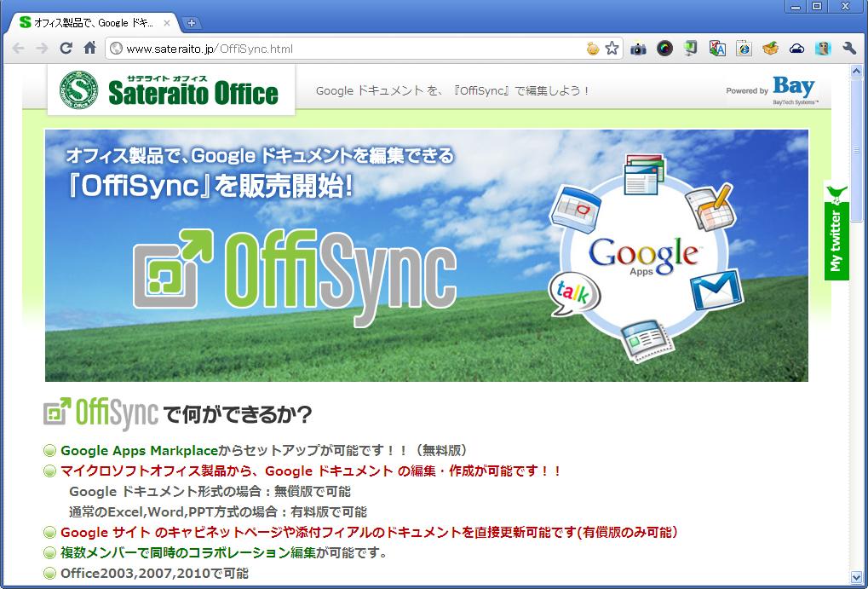Image resolution: width=868 pixels, height=589 pixels.
Task: Reload the page with the refresh button
Action: [66, 49]
